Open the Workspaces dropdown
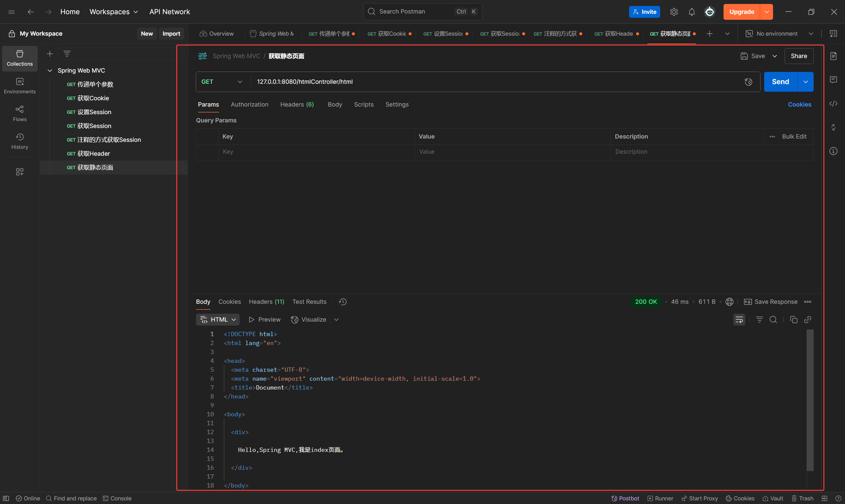 tap(114, 12)
